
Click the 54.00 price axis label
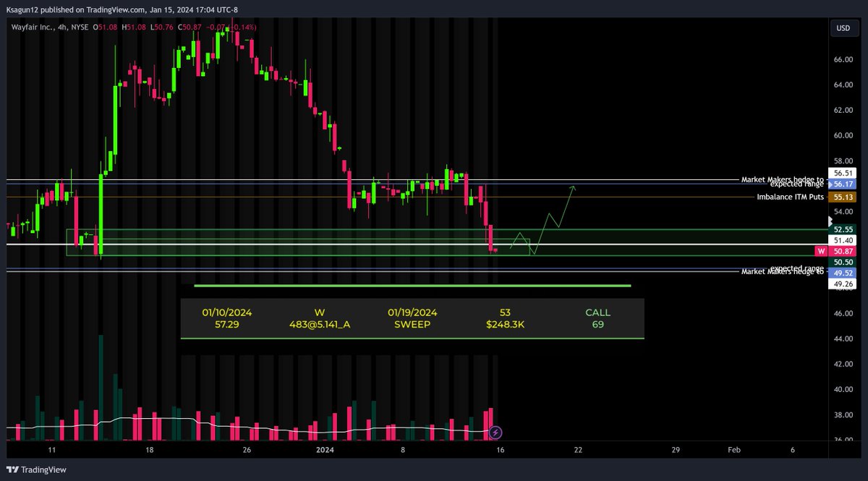844,211
